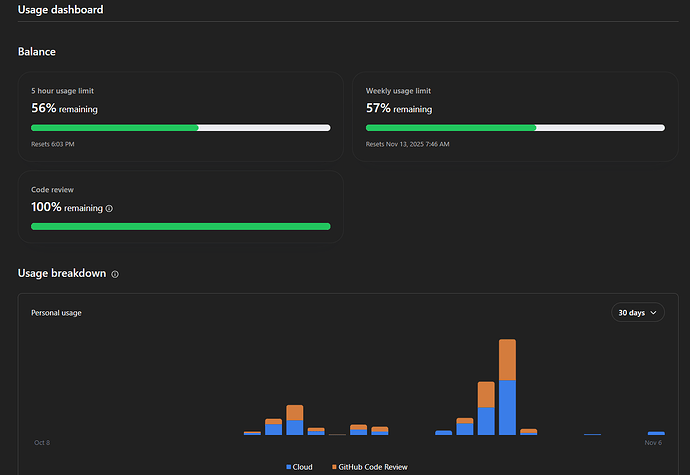Click the Nov 6 axis label
The height and width of the screenshot is (475, 690).
(653, 442)
